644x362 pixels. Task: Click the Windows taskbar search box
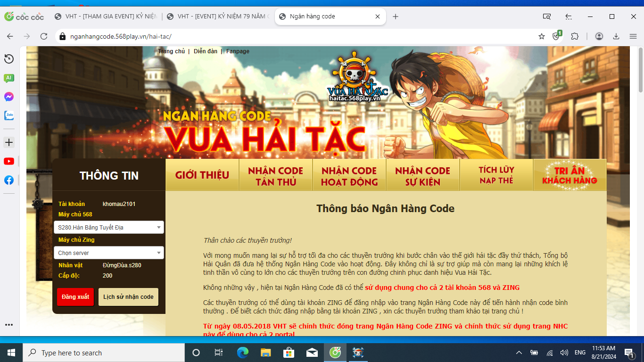click(x=104, y=353)
